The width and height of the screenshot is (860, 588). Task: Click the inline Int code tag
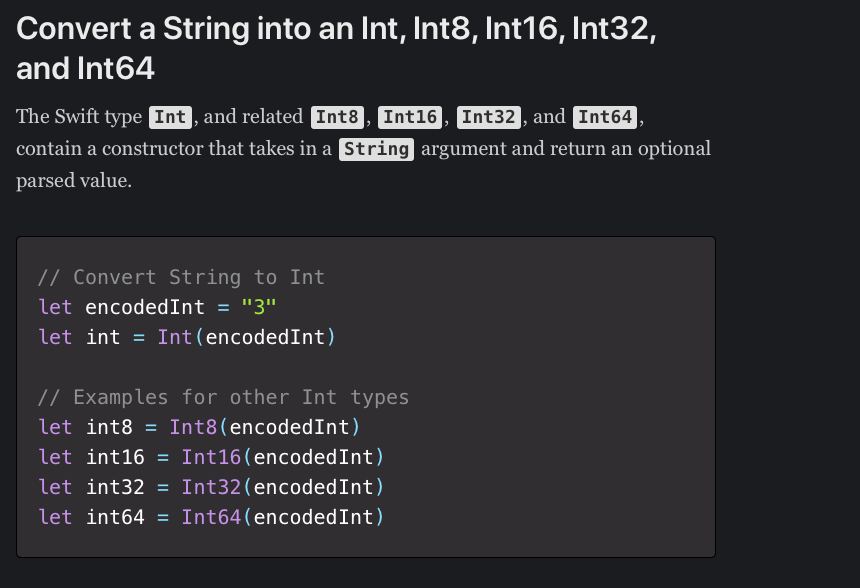170,117
